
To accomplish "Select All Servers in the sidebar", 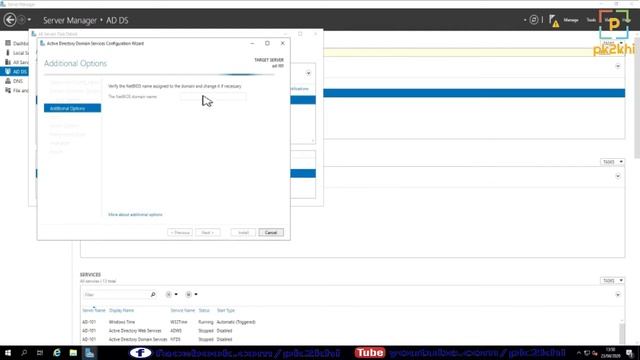I will click(x=16, y=62).
